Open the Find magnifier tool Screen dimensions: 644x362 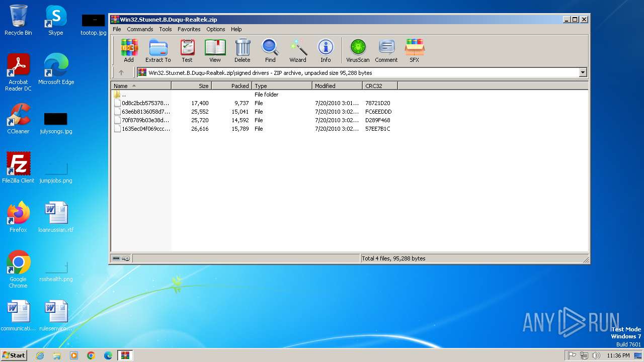tap(270, 51)
